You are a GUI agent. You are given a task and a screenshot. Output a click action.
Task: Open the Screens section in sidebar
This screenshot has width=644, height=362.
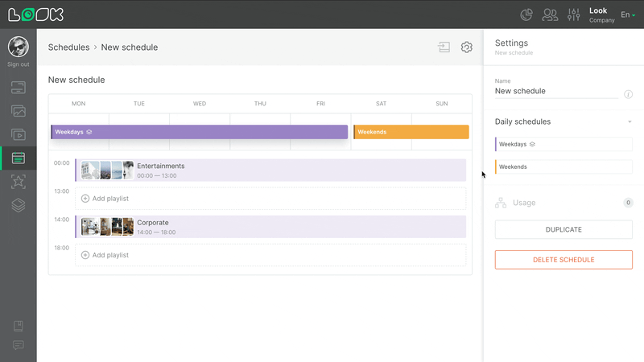pos(19,87)
